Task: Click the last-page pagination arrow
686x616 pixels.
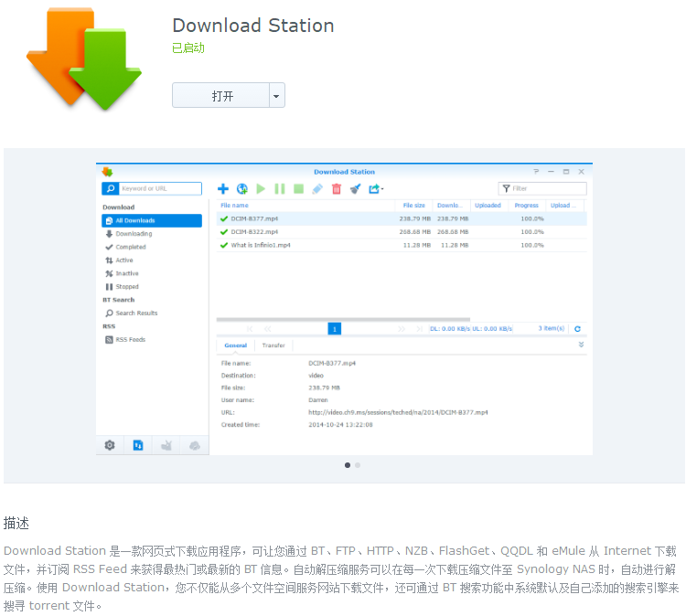Action: (x=419, y=329)
